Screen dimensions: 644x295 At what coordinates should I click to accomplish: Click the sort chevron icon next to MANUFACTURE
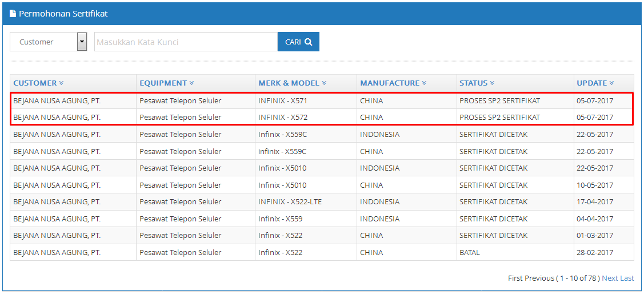(x=424, y=83)
